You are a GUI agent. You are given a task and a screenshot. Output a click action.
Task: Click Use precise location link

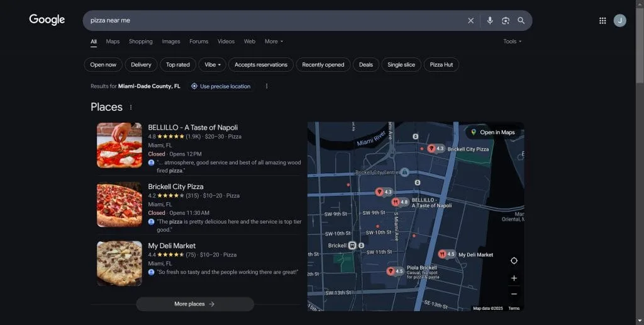click(221, 86)
